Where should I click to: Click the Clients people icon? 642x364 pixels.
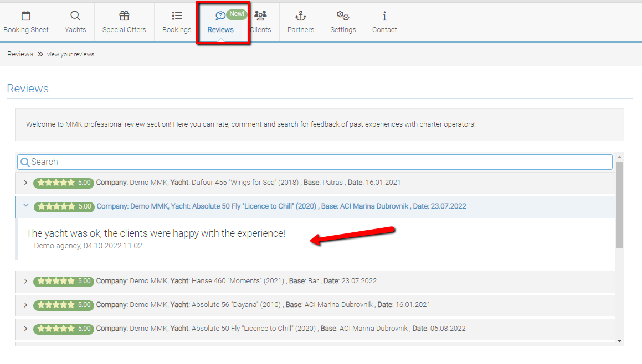click(260, 16)
